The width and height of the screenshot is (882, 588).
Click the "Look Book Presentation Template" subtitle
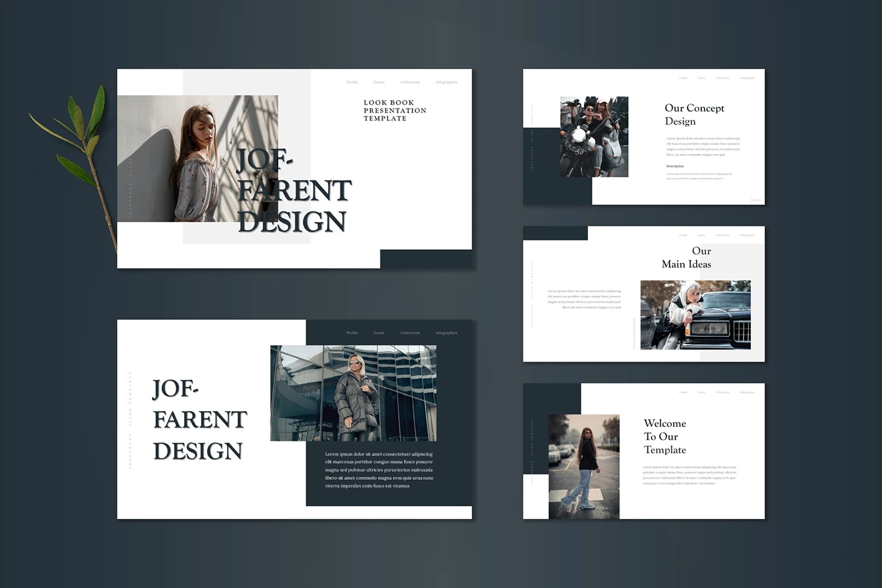pyautogui.click(x=395, y=111)
